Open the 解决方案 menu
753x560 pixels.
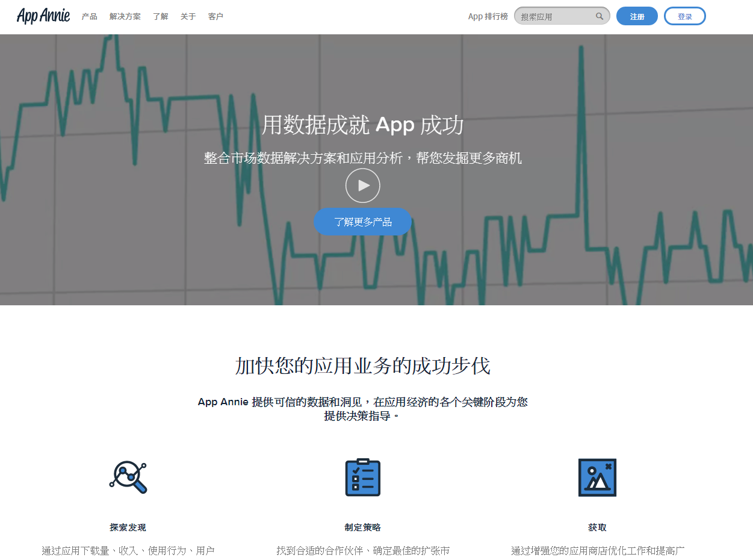pos(125,17)
